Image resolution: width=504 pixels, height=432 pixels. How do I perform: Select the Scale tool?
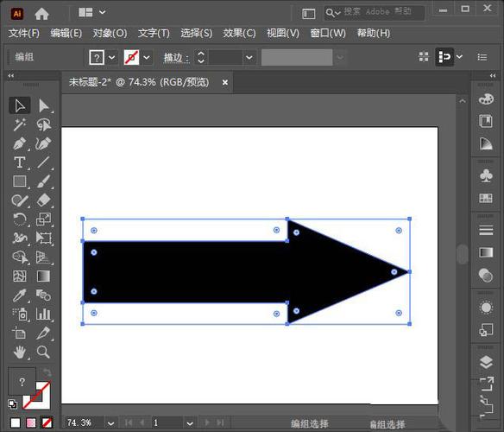click(43, 219)
